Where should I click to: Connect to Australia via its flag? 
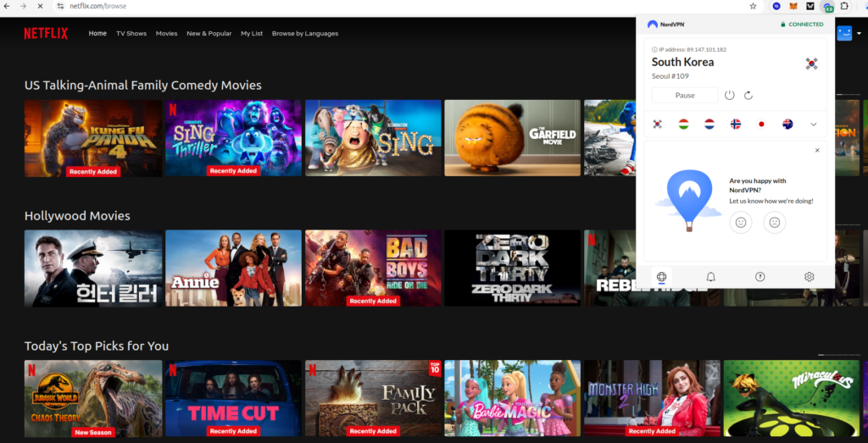click(787, 124)
